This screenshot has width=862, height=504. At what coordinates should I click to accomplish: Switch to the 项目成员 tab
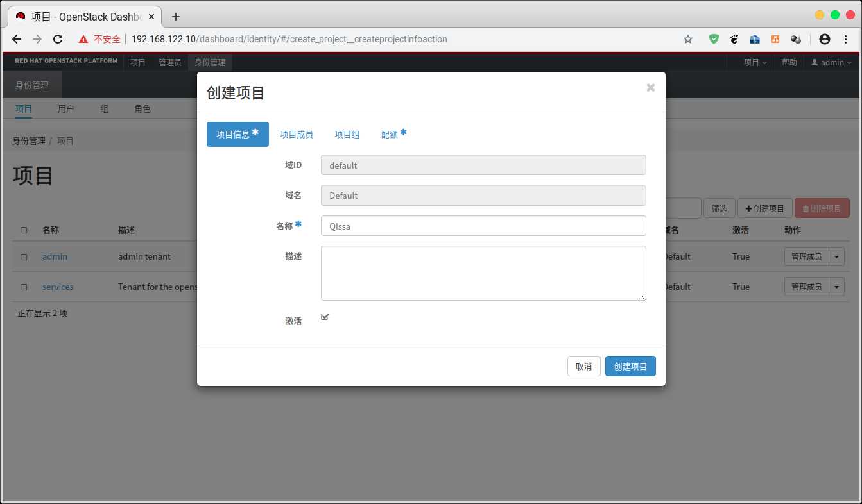pos(297,135)
